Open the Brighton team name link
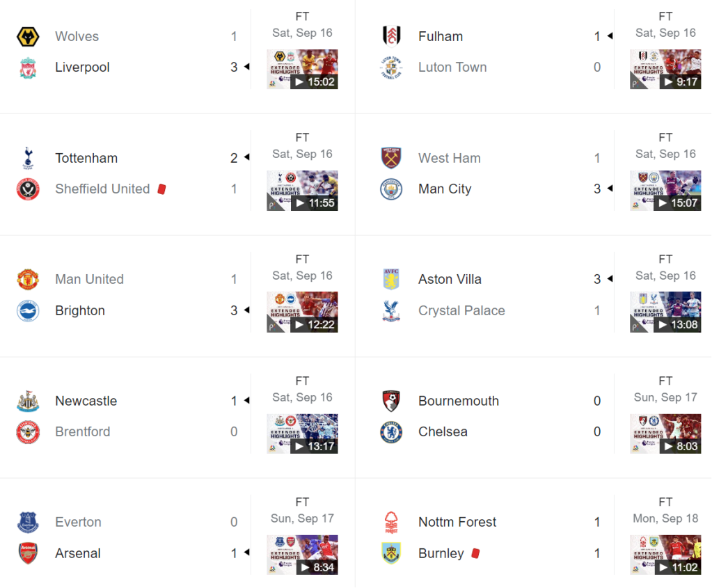Viewport: 712px width, 588px height. pyautogui.click(x=80, y=310)
